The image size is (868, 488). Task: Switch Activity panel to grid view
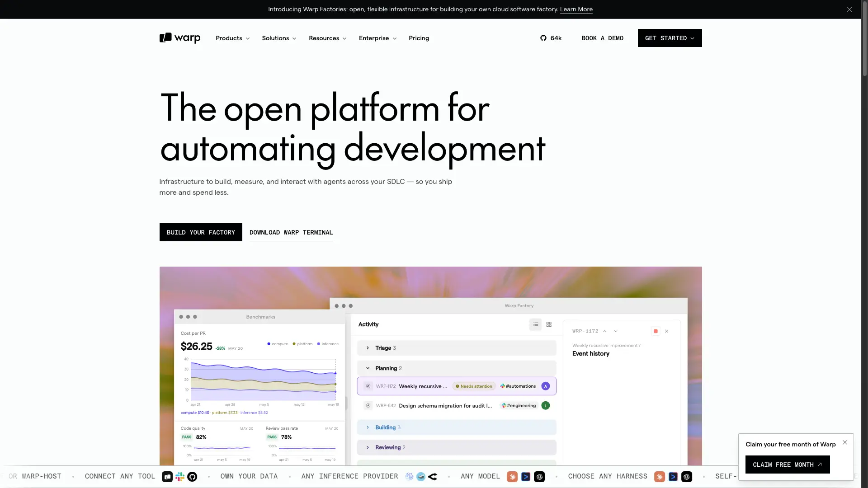[549, 324]
